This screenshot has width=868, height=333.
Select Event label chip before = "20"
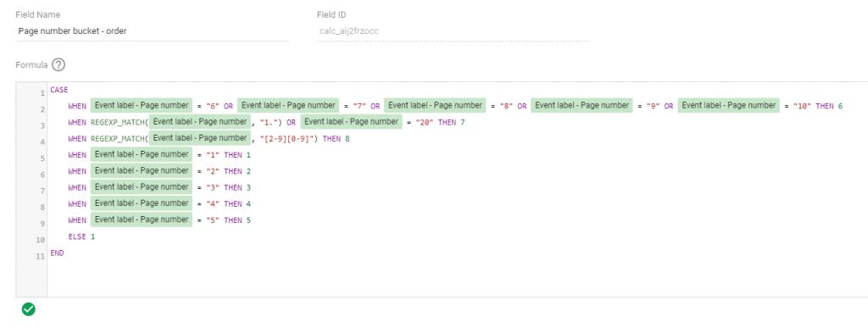coord(352,122)
